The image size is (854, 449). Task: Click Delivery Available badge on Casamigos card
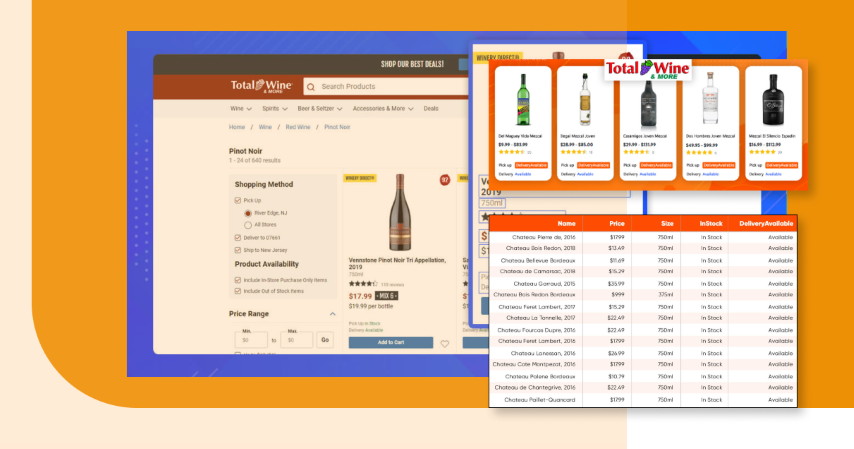tap(656, 165)
